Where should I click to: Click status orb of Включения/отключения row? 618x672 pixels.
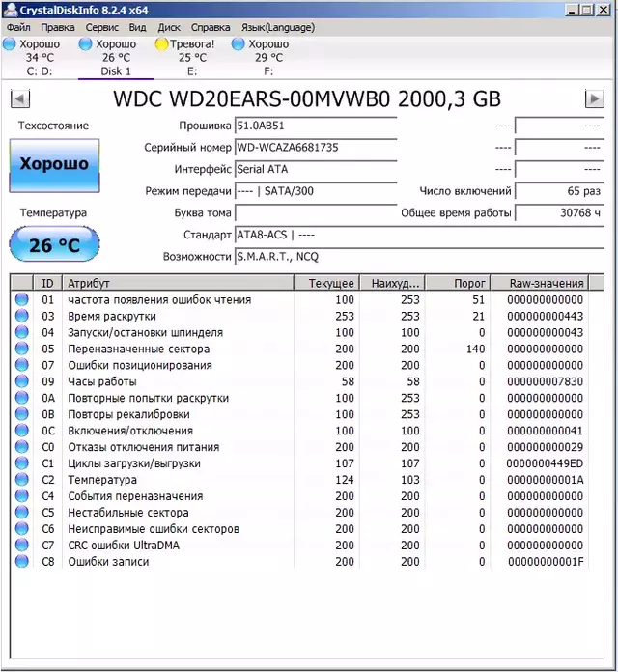(22, 431)
